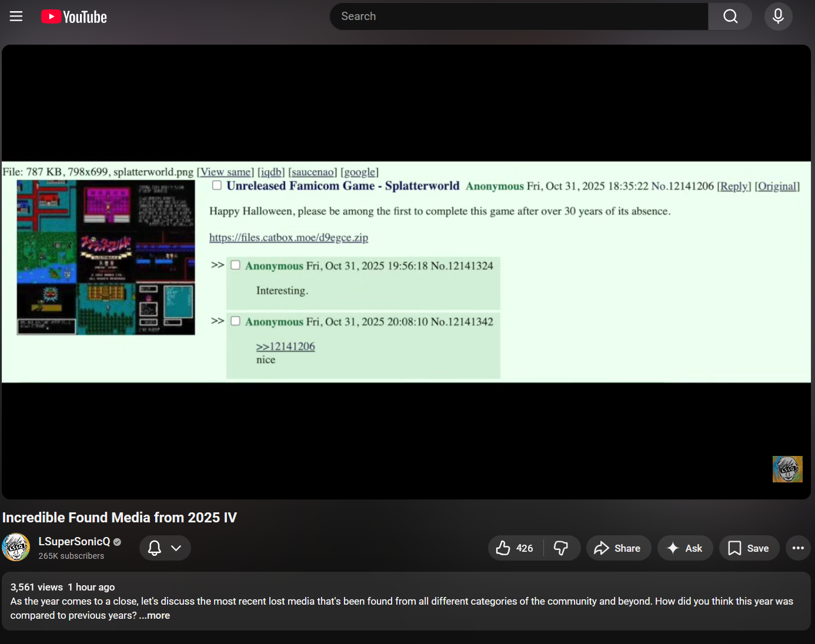Tick checkbox for post No.12141342
The height and width of the screenshot is (644, 815).
(236, 321)
